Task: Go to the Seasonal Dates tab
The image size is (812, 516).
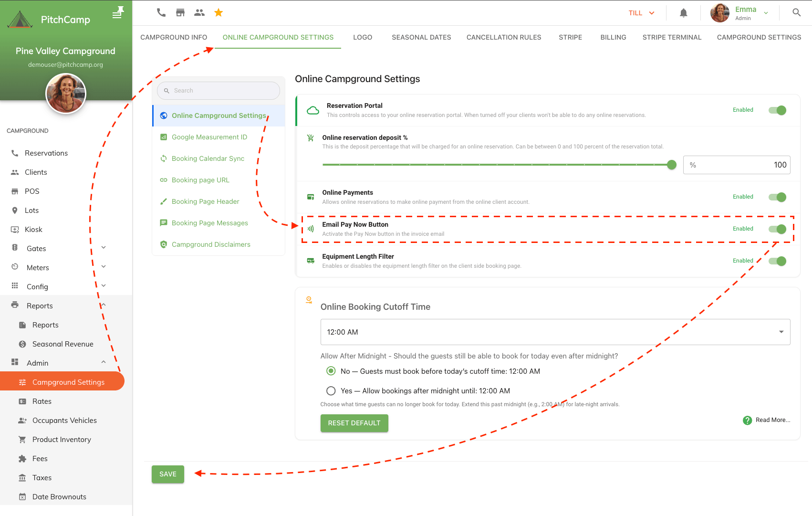Action: [x=421, y=37]
